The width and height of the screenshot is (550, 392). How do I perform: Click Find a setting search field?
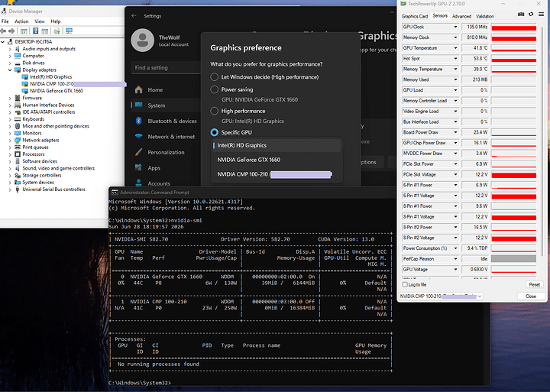pos(166,67)
